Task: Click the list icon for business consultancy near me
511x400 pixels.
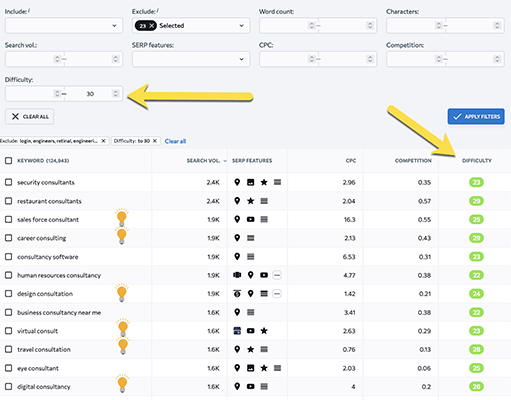Action: click(x=251, y=312)
